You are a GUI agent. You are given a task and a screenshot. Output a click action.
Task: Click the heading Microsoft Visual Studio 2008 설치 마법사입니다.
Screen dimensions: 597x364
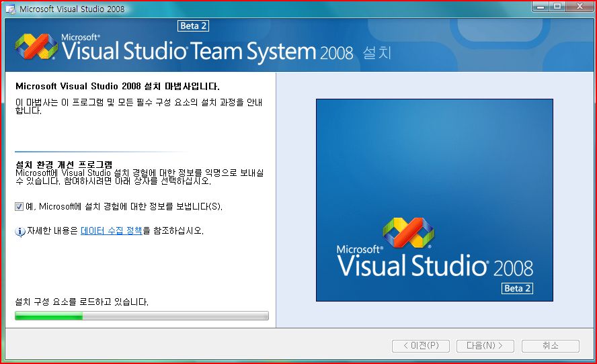(117, 87)
